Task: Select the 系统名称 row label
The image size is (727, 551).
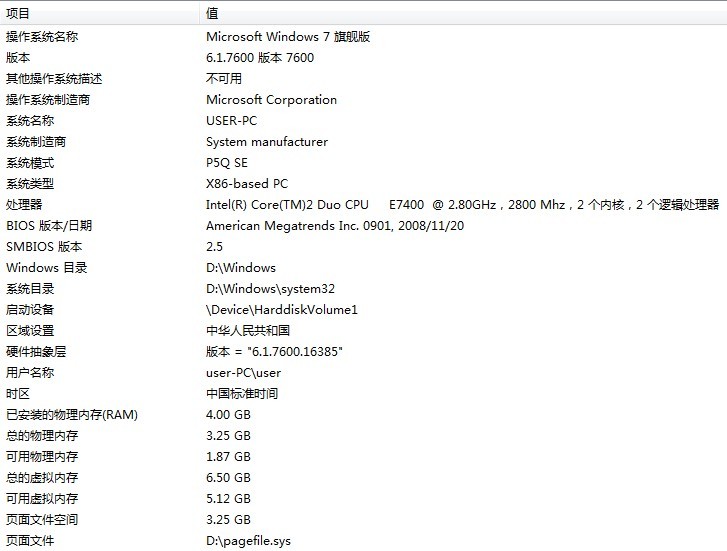Action: click(x=30, y=121)
